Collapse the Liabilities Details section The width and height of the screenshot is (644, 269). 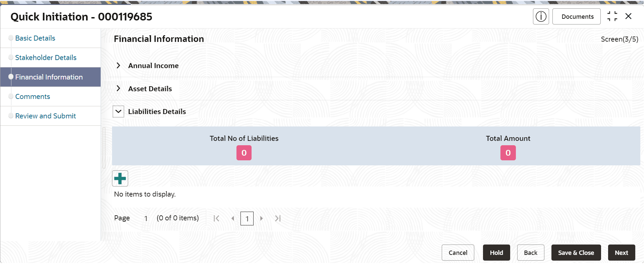tap(118, 111)
